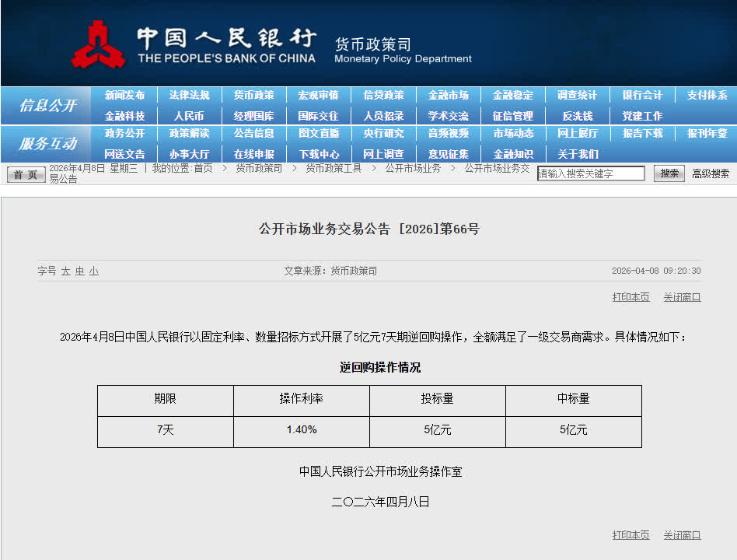
Task: Click the bottom 关闭窗口 link
Action: point(682,535)
